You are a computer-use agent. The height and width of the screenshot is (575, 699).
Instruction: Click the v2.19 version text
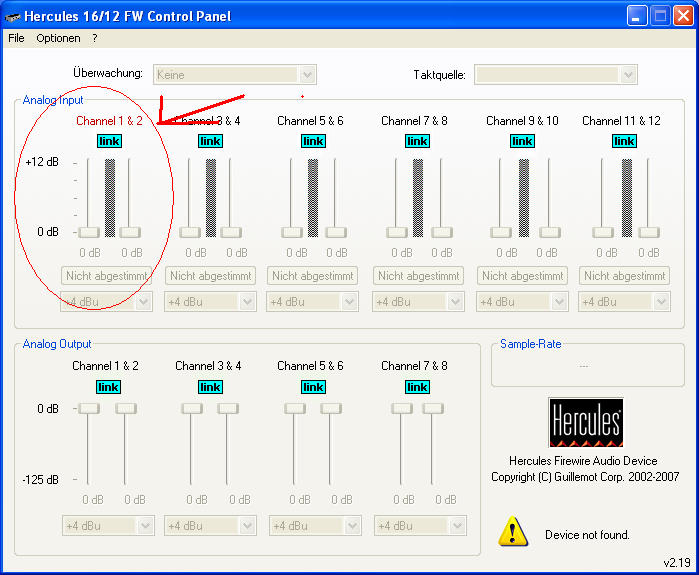(x=677, y=563)
